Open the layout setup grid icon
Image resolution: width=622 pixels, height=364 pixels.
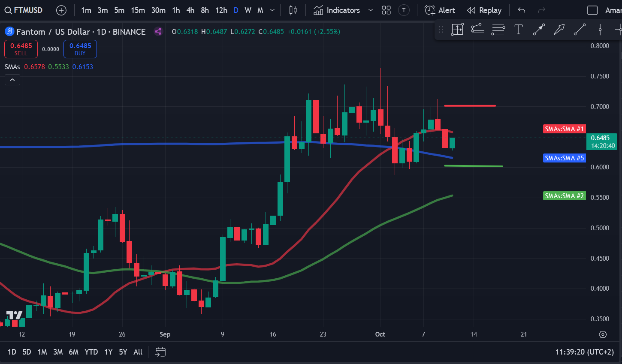point(386,10)
